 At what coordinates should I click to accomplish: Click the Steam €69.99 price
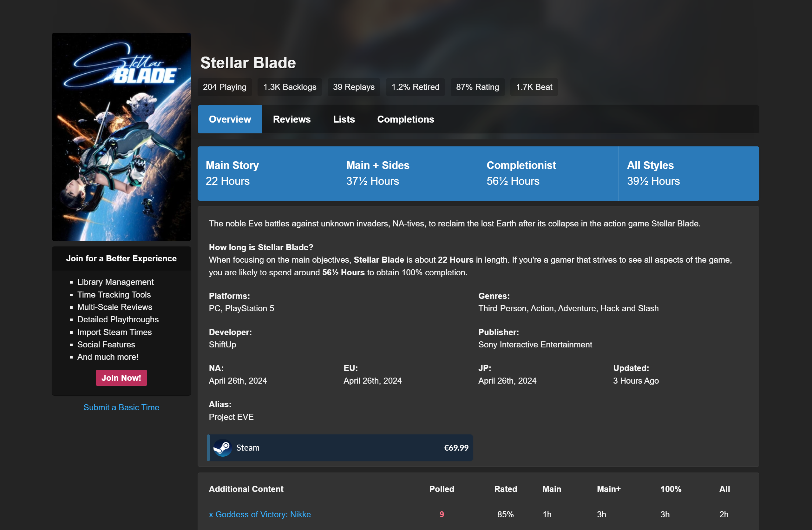(456, 447)
